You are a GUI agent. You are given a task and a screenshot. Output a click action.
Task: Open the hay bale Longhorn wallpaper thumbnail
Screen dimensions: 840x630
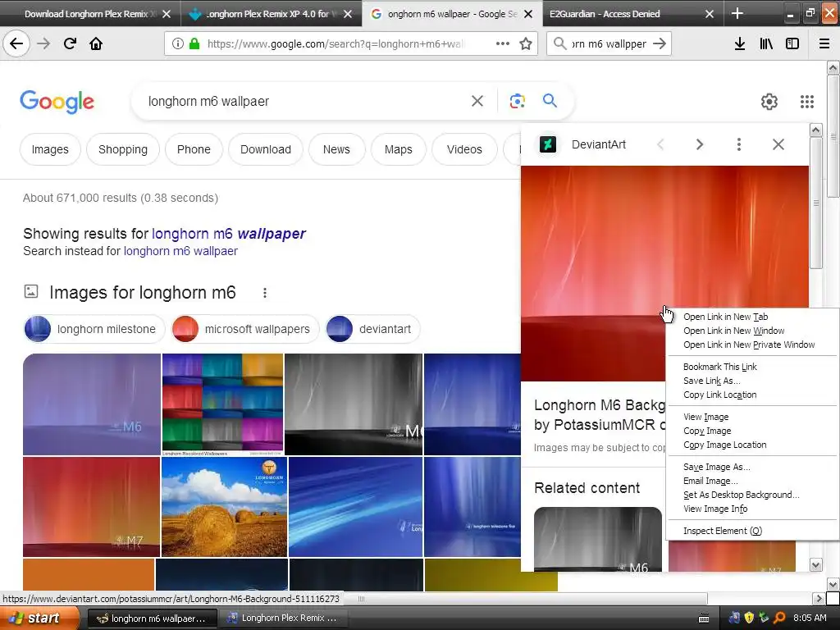pyautogui.click(x=224, y=507)
